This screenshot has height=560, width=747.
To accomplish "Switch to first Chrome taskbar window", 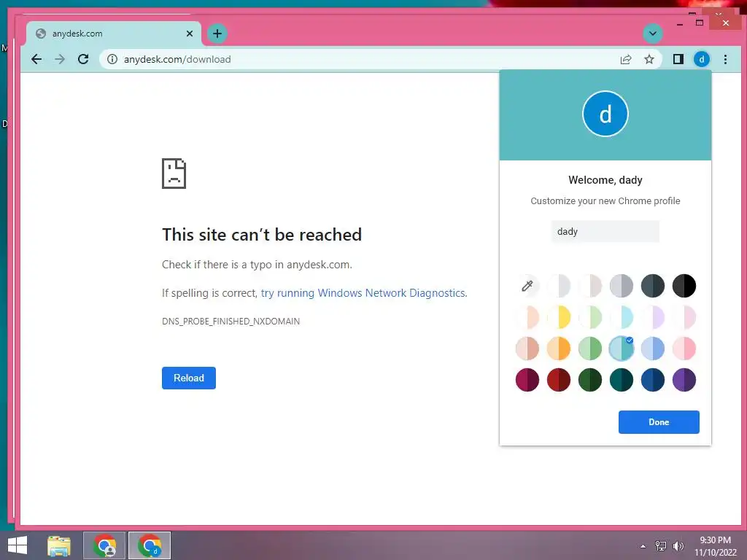I will [x=104, y=545].
